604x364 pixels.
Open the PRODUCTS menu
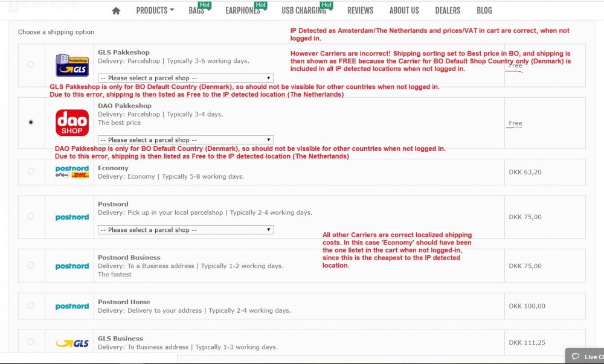(155, 10)
